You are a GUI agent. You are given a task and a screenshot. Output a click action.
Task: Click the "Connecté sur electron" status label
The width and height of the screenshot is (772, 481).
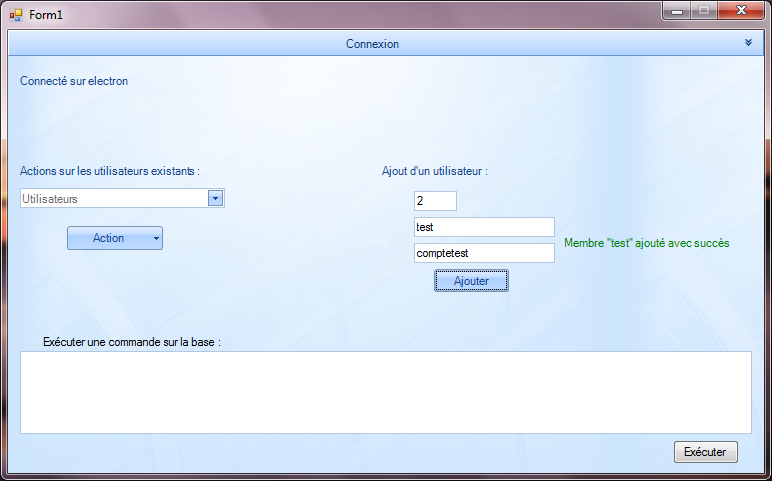coord(74,81)
